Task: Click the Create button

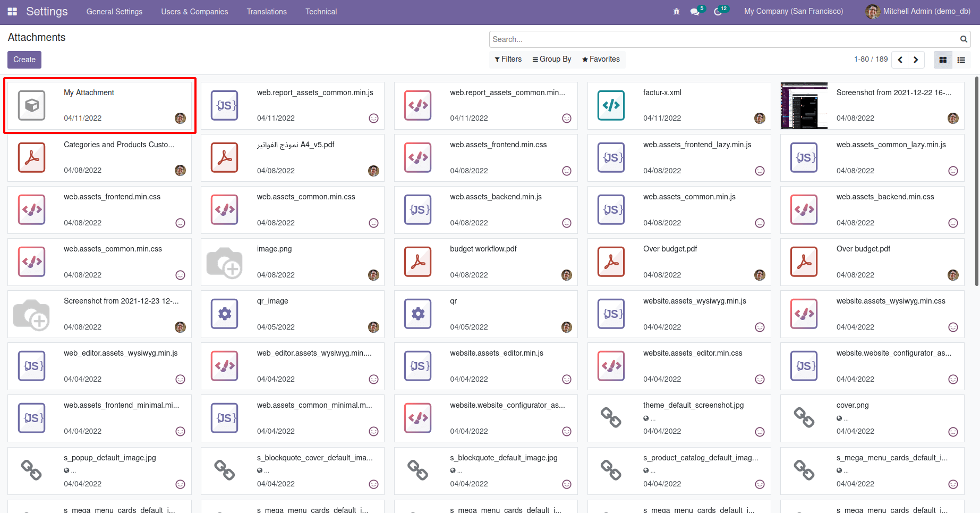Action: tap(24, 60)
